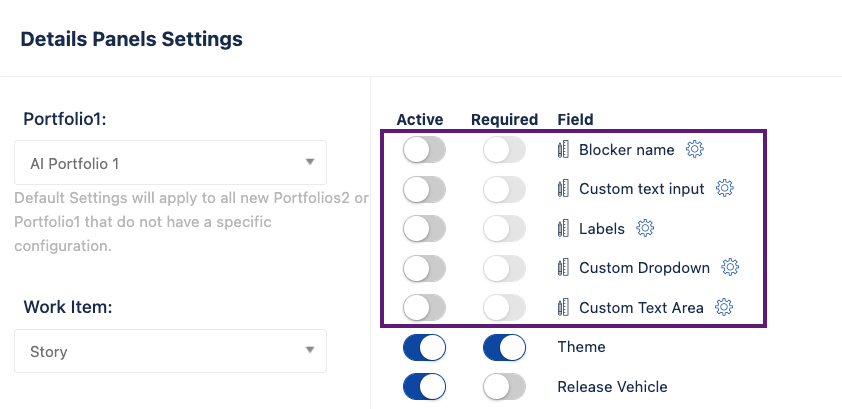Click custom field icon before Custom Text Area
This screenshot has width=842, height=409.
tap(563, 308)
